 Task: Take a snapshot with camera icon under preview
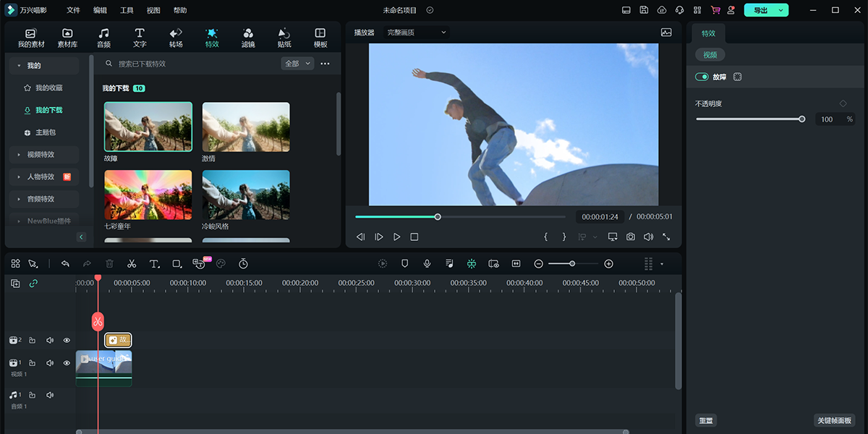(630, 236)
